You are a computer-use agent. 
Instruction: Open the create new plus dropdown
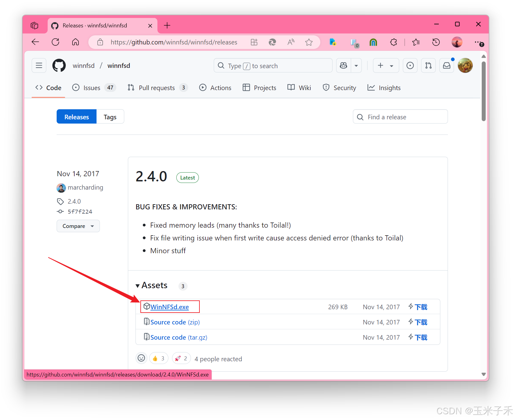(386, 65)
